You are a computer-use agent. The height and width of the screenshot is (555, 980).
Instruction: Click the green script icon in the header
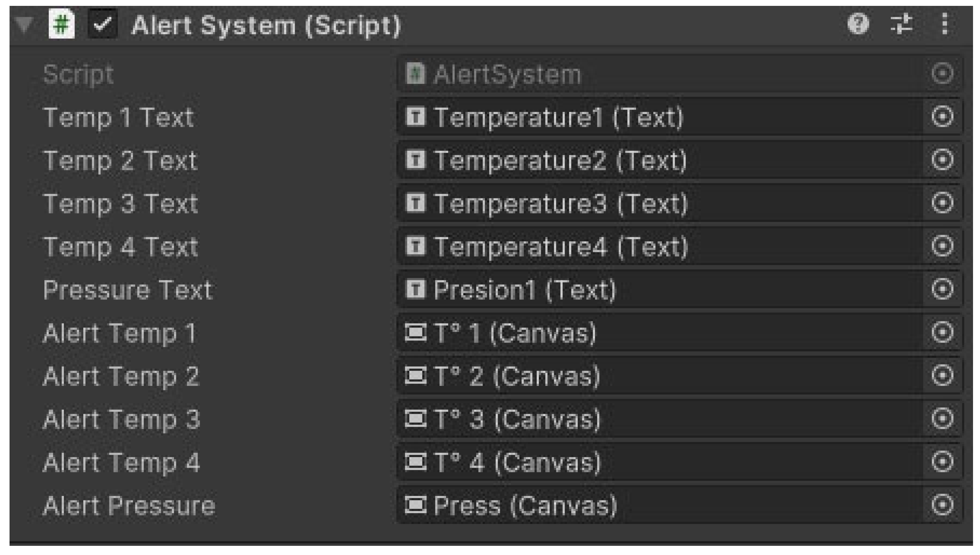[61, 25]
